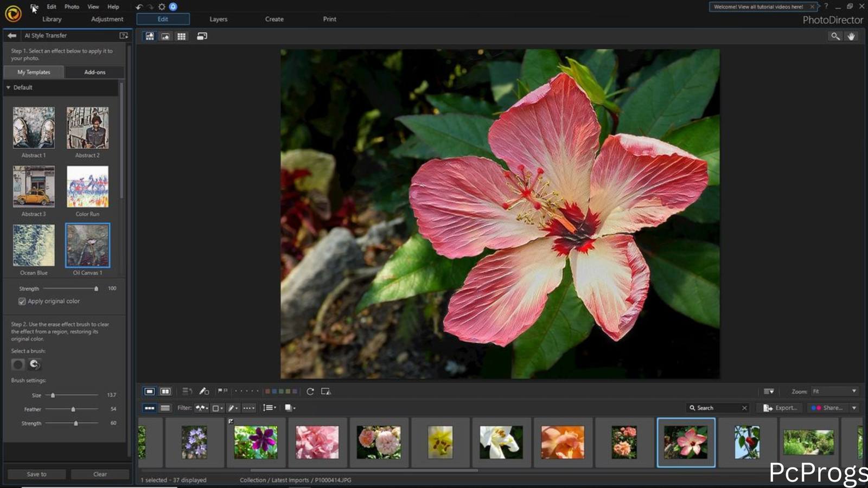Switch thumbnails to filmstrip view

point(149,408)
